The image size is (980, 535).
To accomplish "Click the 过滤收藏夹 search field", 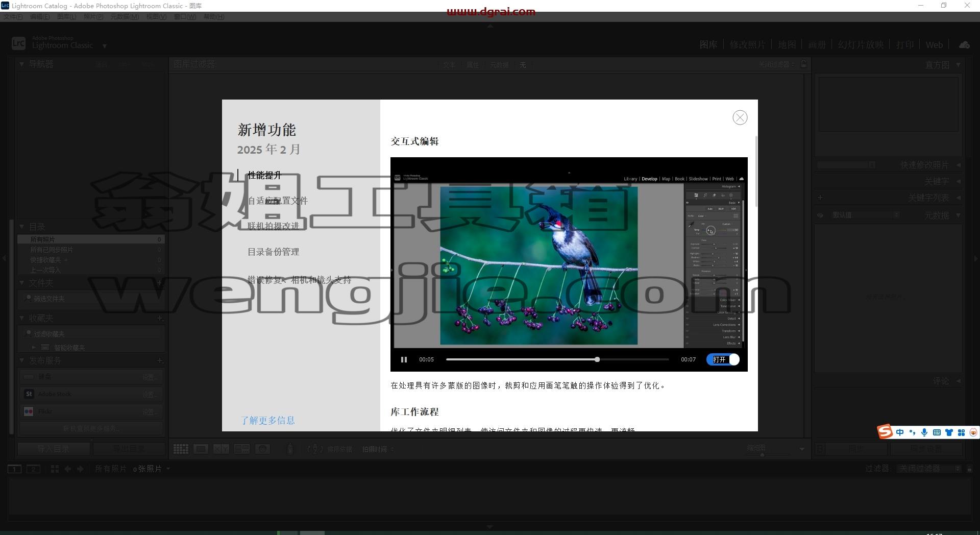I will coord(91,334).
